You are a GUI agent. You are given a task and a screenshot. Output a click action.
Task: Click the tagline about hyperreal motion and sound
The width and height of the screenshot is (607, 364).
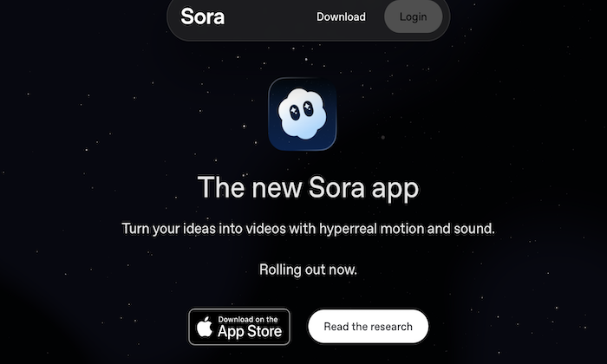(x=308, y=229)
